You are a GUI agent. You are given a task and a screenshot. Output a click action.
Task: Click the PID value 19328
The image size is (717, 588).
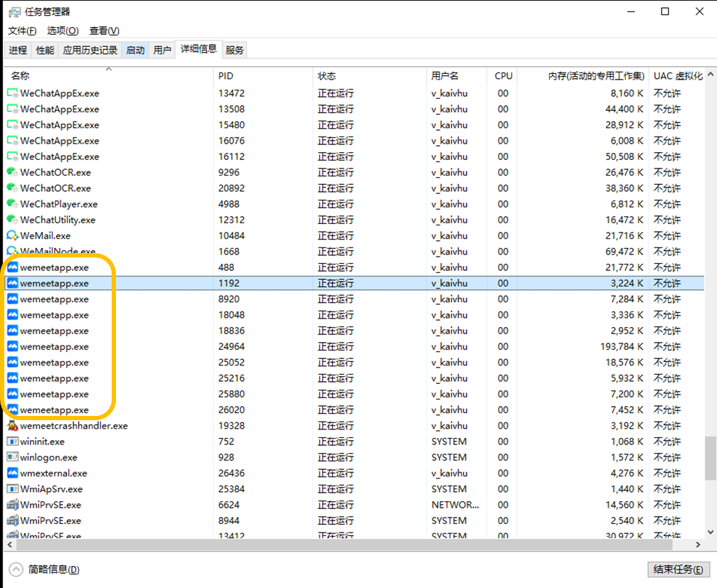pyautogui.click(x=231, y=426)
